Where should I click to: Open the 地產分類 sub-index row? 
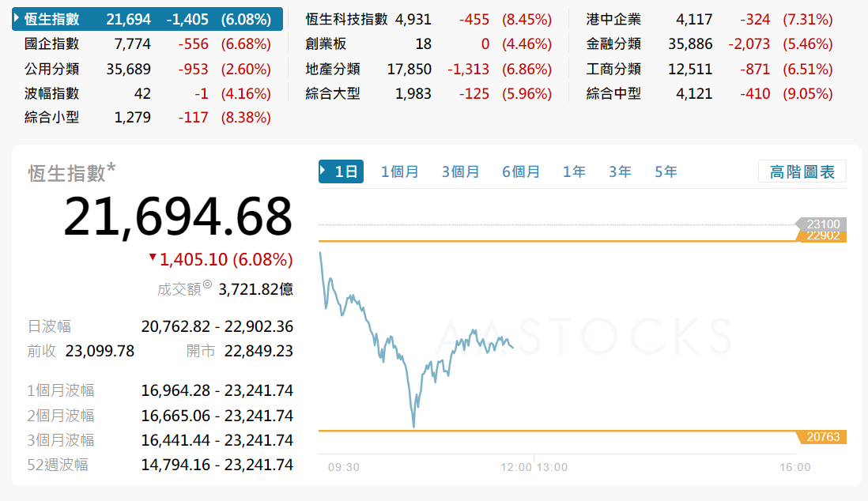333,69
